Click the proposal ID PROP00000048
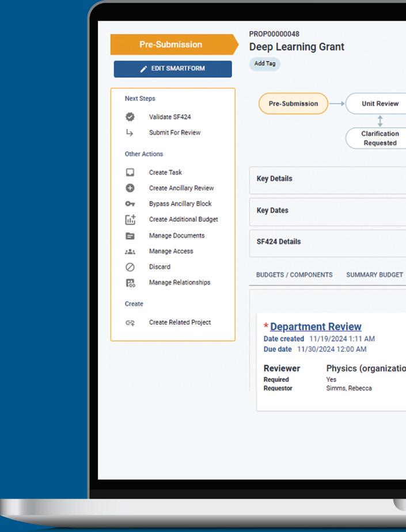The height and width of the screenshot is (532, 406). pyautogui.click(x=274, y=34)
